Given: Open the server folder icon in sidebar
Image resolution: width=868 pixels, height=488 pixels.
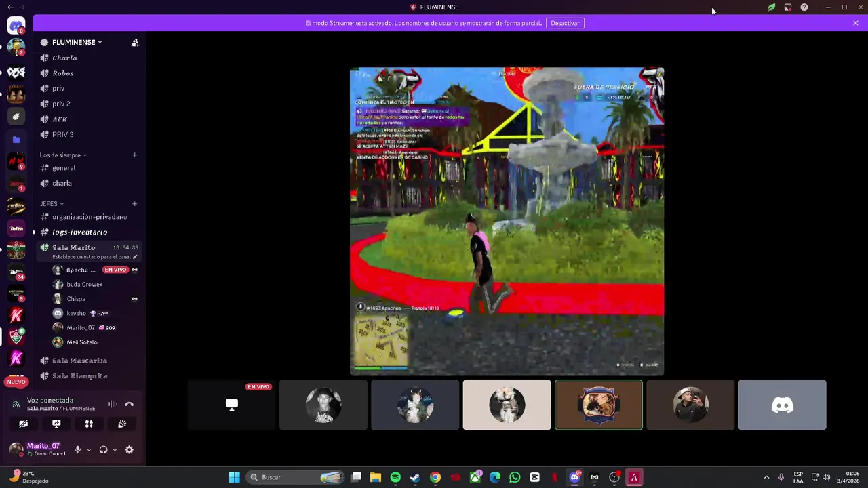Looking at the screenshot, I should point(16,140).
